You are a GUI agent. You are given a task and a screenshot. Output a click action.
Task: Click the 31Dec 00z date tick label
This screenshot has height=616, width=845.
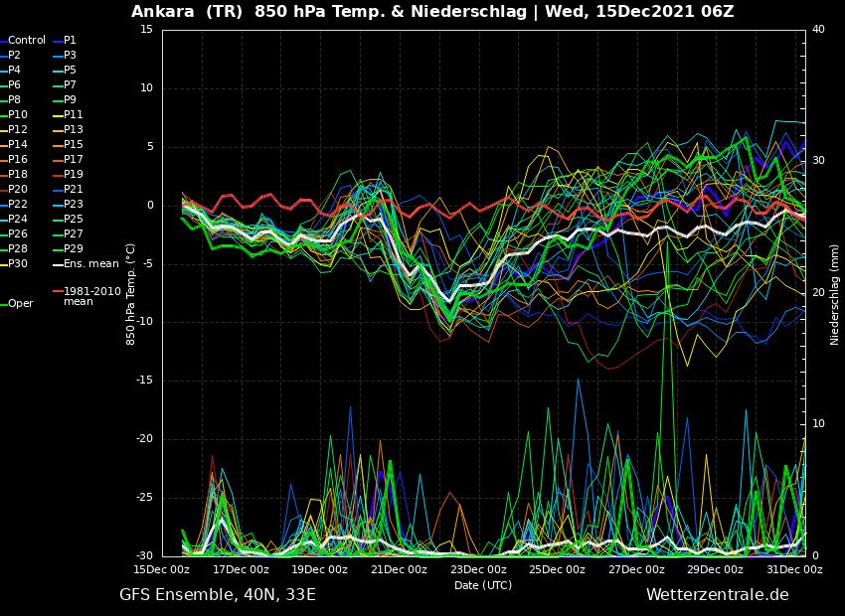795,569
